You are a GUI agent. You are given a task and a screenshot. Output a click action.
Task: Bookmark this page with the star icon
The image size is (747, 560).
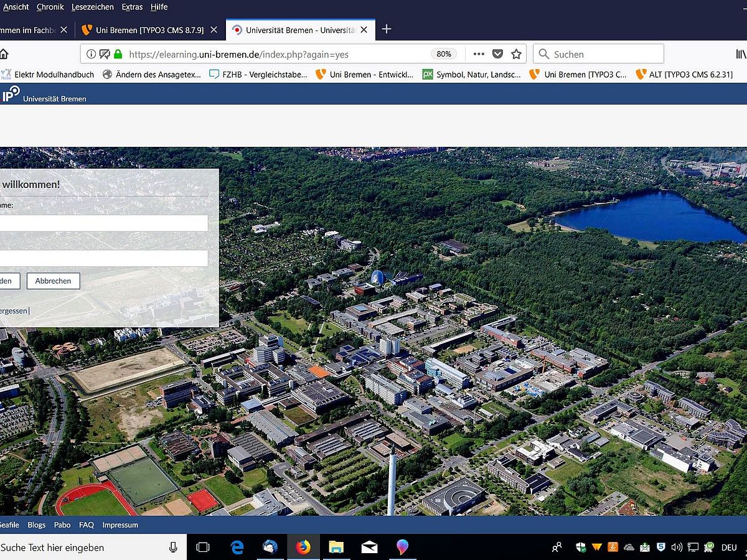[x=516, y=54]
